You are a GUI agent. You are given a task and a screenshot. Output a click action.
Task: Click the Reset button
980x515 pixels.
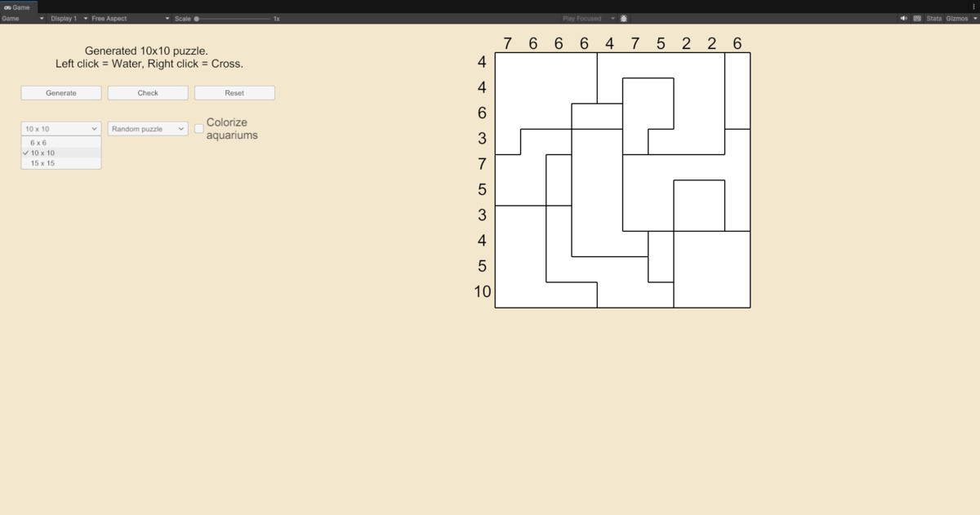coord(234,93)
